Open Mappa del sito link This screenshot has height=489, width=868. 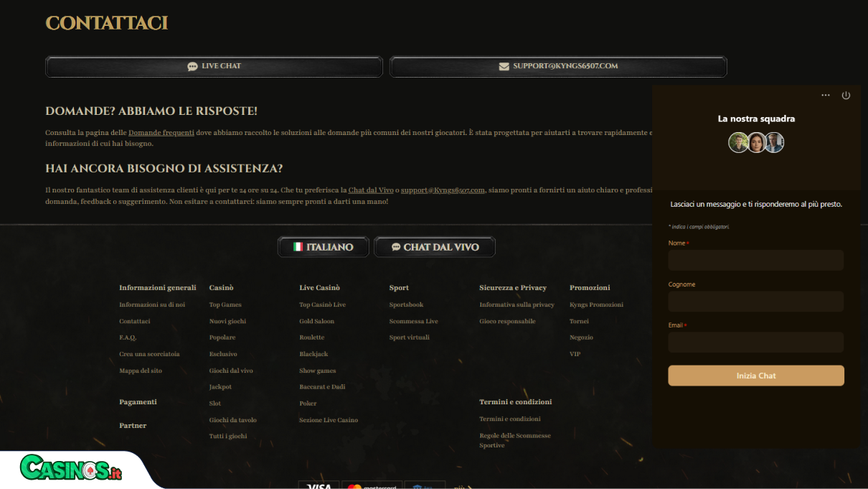pos(141,371)
